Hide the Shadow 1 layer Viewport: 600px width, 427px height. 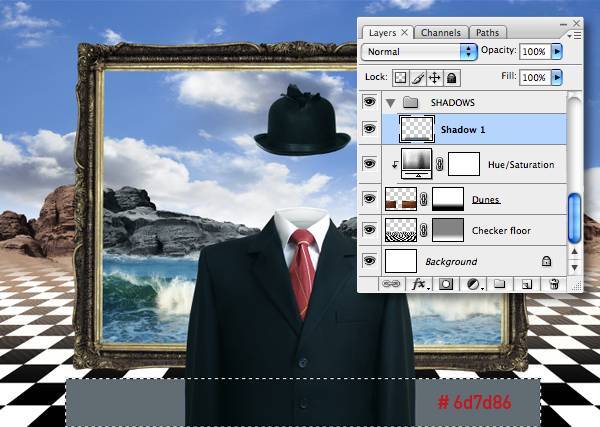pyautogui.click(x=369, y=129)
